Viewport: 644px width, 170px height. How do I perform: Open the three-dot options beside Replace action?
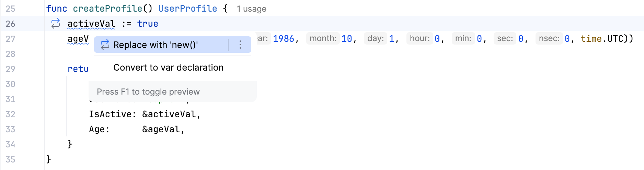click(240, 45)
